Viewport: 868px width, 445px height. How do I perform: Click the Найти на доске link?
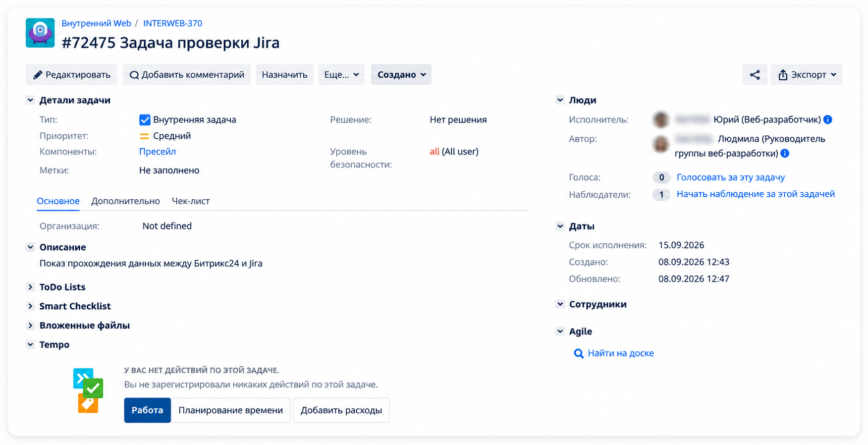(621, 354)
